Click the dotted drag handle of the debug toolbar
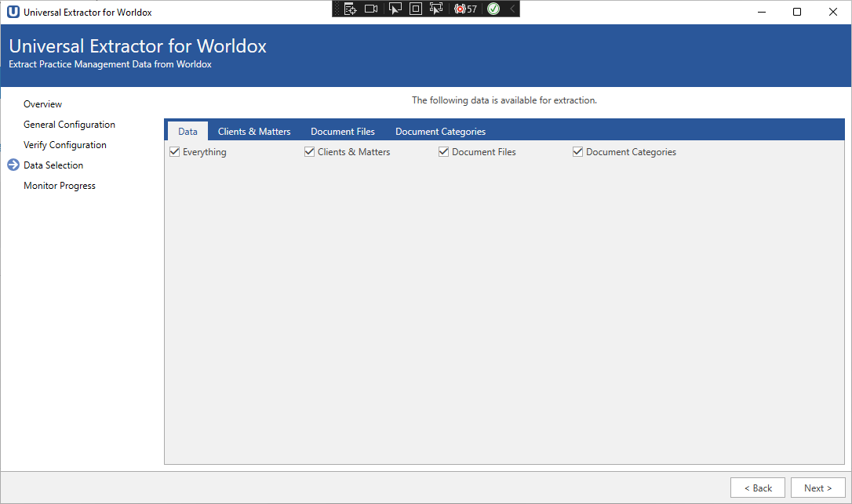The image size is (852, 504). 337,9
